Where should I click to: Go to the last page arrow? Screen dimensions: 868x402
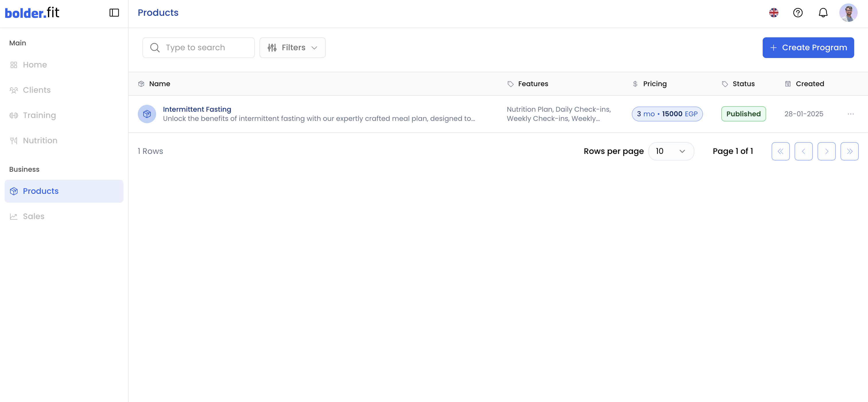[x=849, y=151]
